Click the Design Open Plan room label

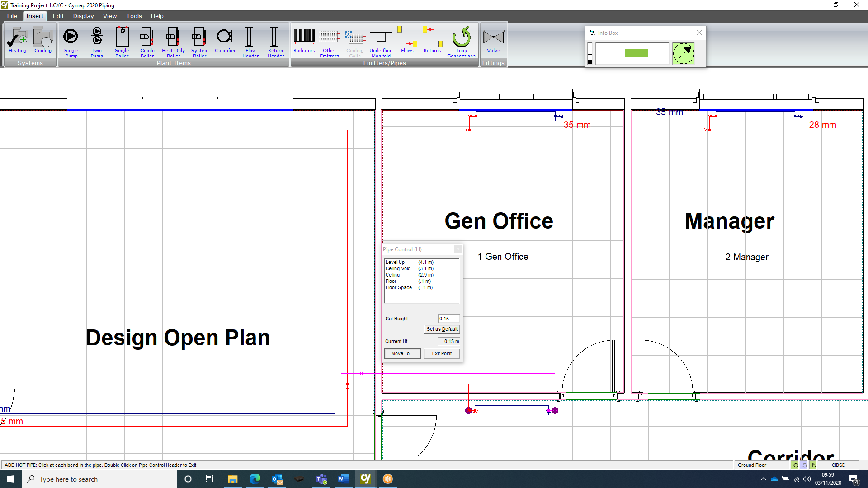point(178,338)
